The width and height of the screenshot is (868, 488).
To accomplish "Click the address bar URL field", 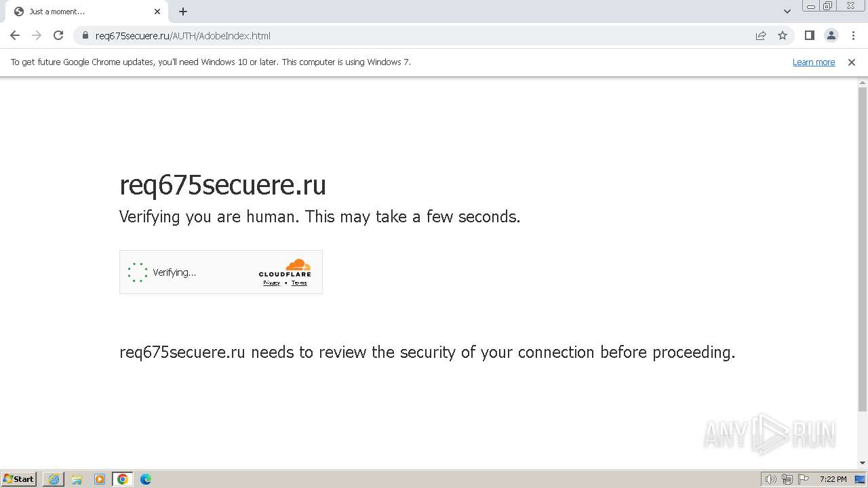I will tap(407, 36).
